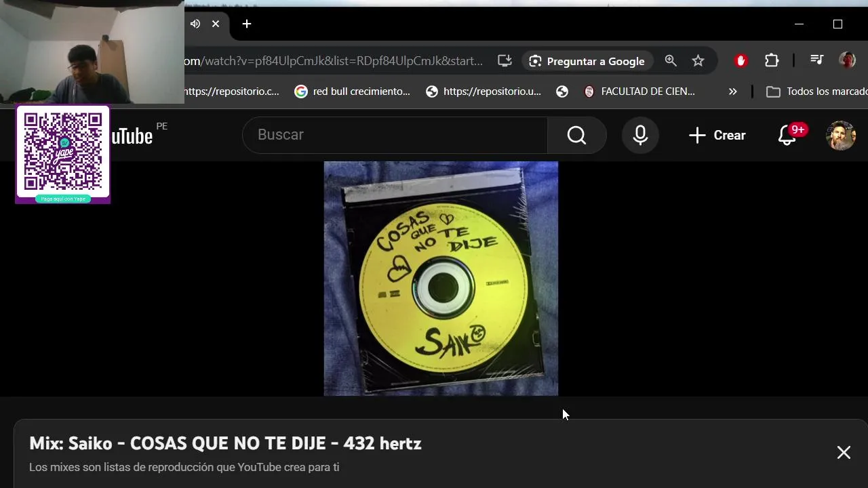Image resolution: width=868 pixels, height=488 pixels.
Task: Click the Crear button
Action: 717,136
